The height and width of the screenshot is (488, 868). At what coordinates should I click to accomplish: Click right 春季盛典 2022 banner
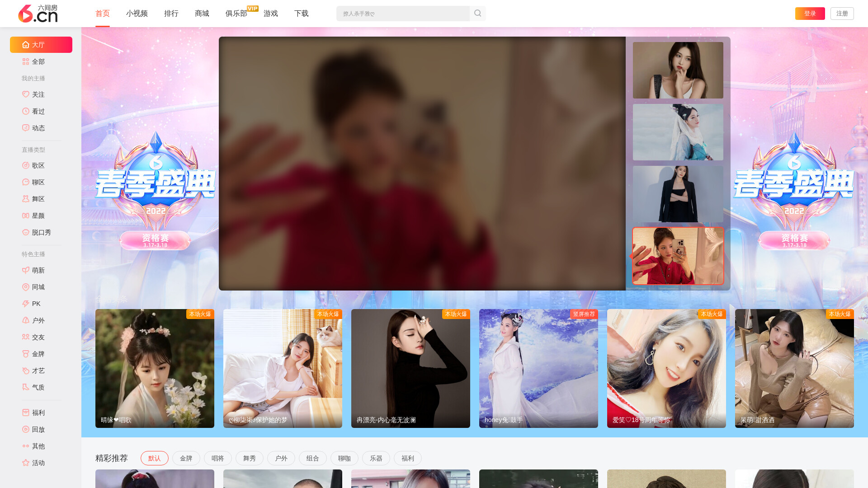[x=794, y=191]
